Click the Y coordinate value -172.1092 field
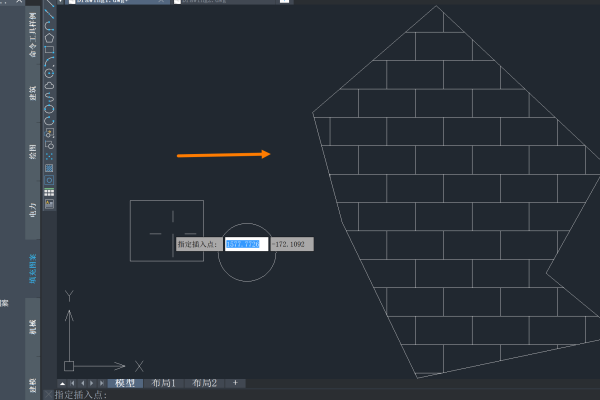 (x=291, y=244)
